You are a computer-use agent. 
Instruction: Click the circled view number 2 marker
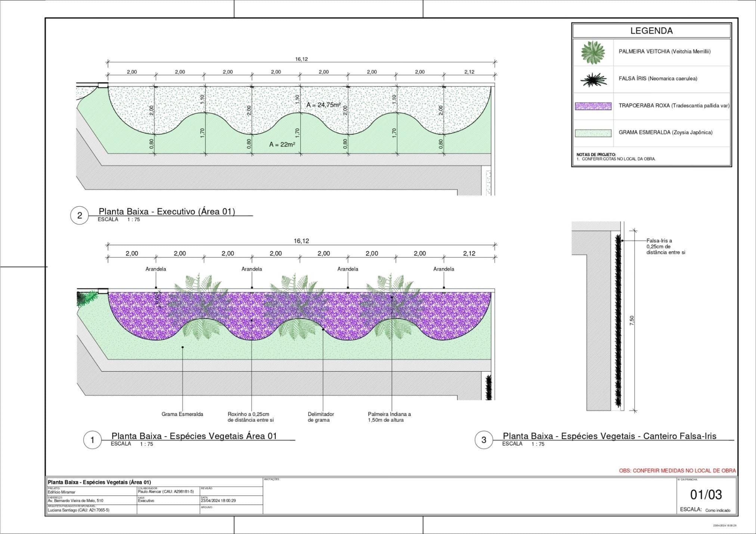[80, 215]
